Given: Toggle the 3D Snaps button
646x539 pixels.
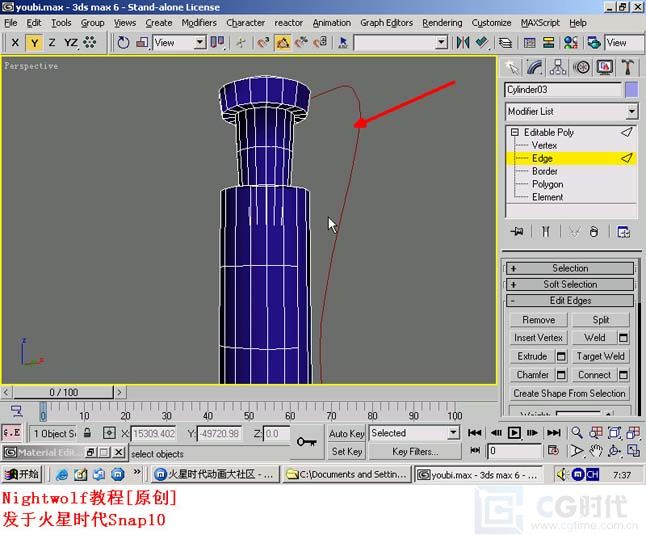Looking at the screenshot, I should 263,42.
